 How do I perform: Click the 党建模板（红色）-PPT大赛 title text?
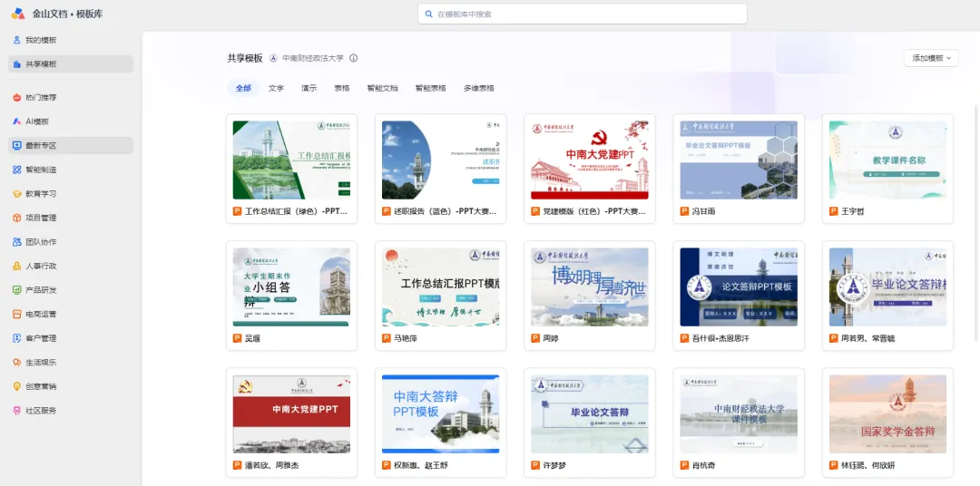[594, 211]
